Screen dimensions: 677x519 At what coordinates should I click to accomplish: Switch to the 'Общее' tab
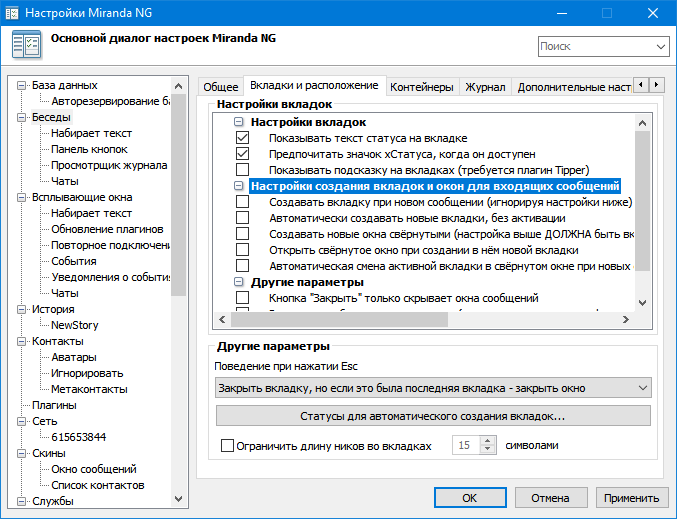tap(221, 87)
